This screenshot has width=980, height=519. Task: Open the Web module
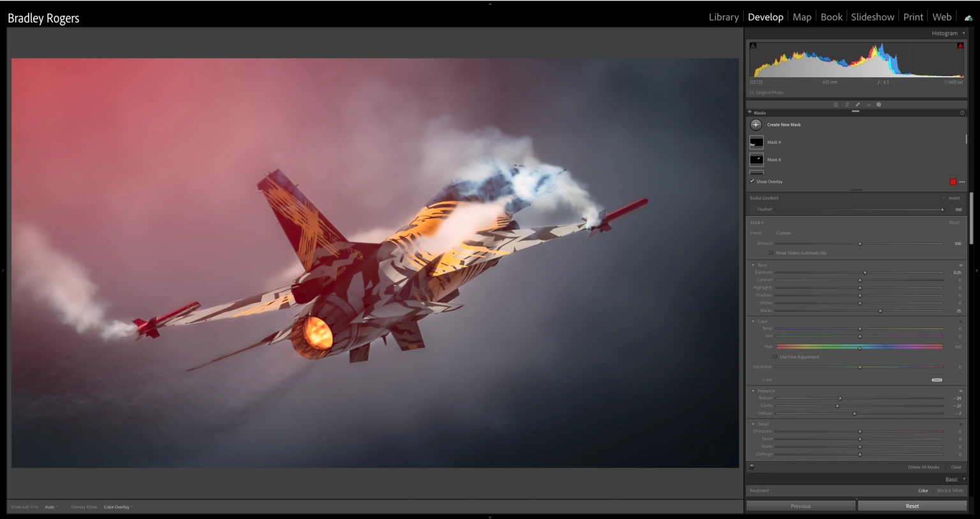(x=942, y=17)
